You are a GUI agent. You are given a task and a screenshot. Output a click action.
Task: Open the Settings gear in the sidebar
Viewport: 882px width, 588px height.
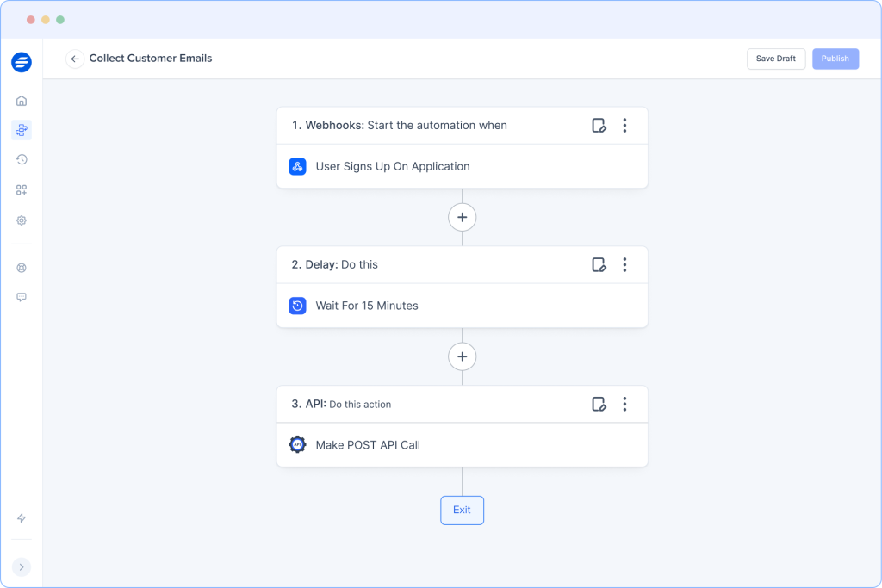coord(21,220)
